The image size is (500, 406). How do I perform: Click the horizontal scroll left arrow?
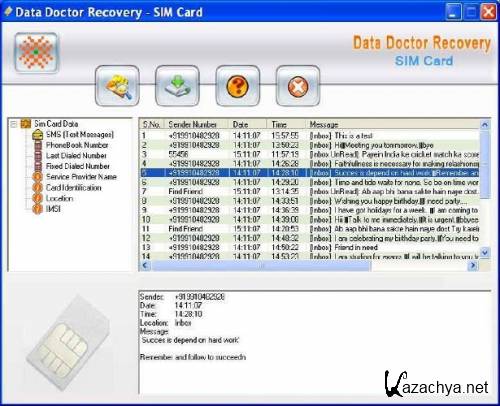coord(145,265)
